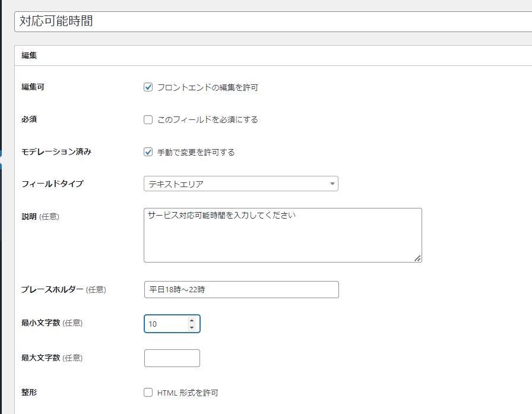Click the 最小文字数 number field showing 10
The width and height of the screenshot is (532, 414).
coord(165,324)
